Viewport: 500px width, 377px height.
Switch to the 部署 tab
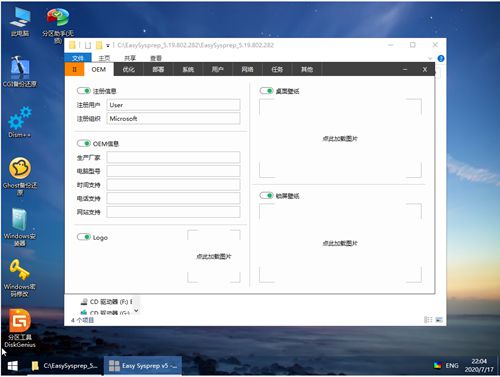(158, 69)
